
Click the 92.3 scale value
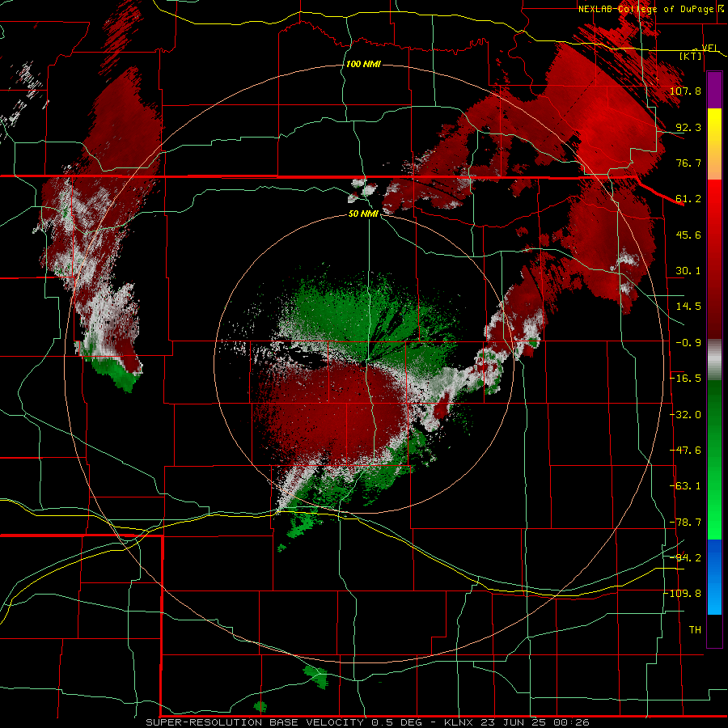click(688, 127)
